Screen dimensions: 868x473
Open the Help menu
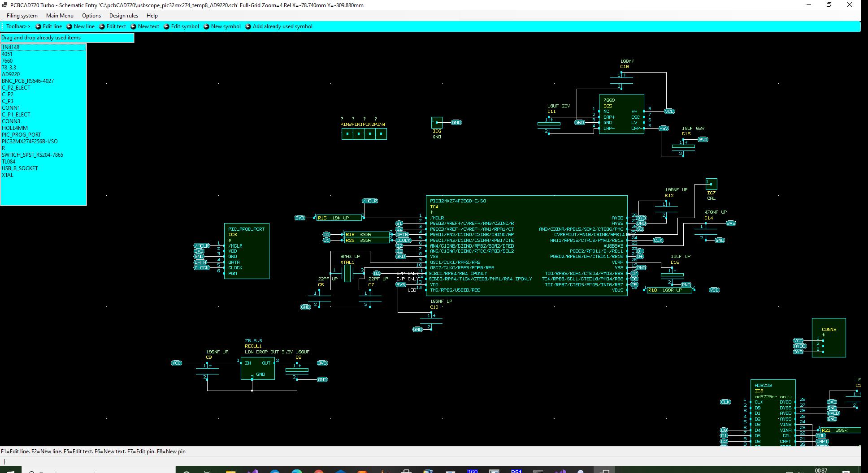point(152,16)
